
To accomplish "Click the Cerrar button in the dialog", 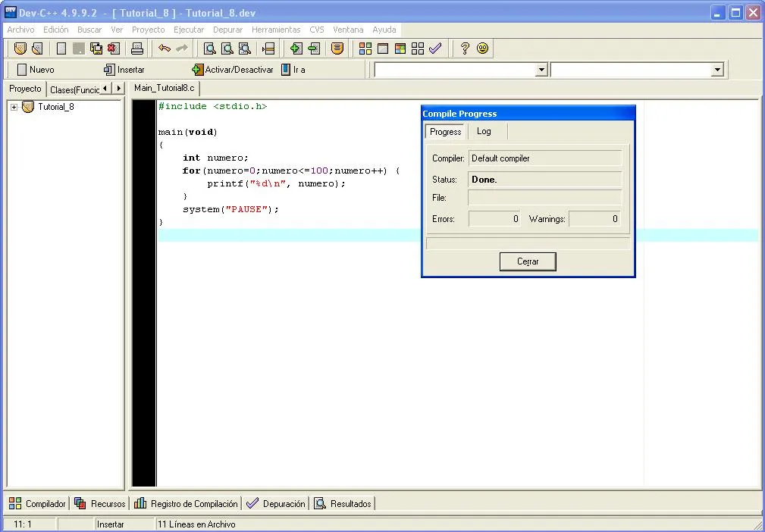I will 528,261.
